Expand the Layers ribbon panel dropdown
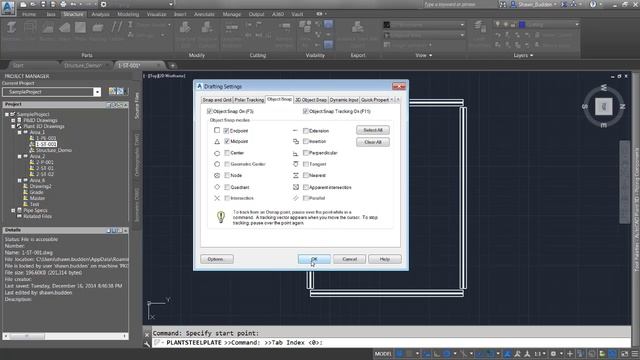Image resolution: width=640 pixels, height=360 pixels. pyautogui.click(x=523, y=55)
